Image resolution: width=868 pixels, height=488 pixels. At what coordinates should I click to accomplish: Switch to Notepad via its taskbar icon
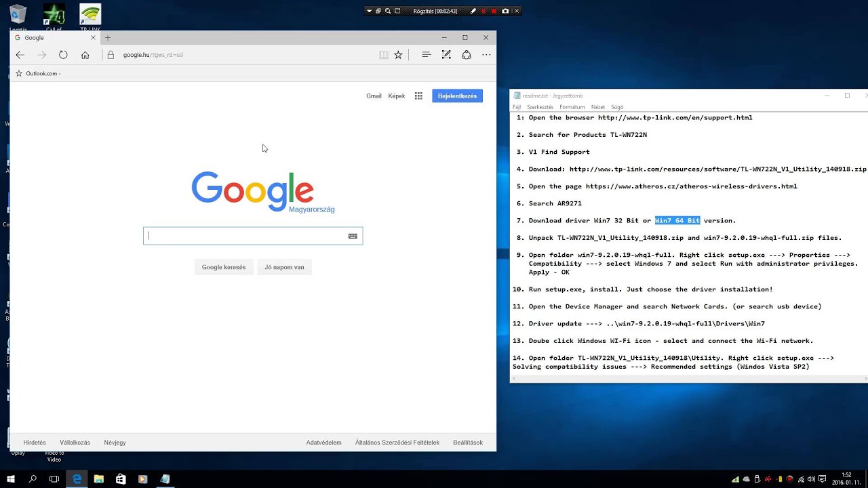point(165,479)
